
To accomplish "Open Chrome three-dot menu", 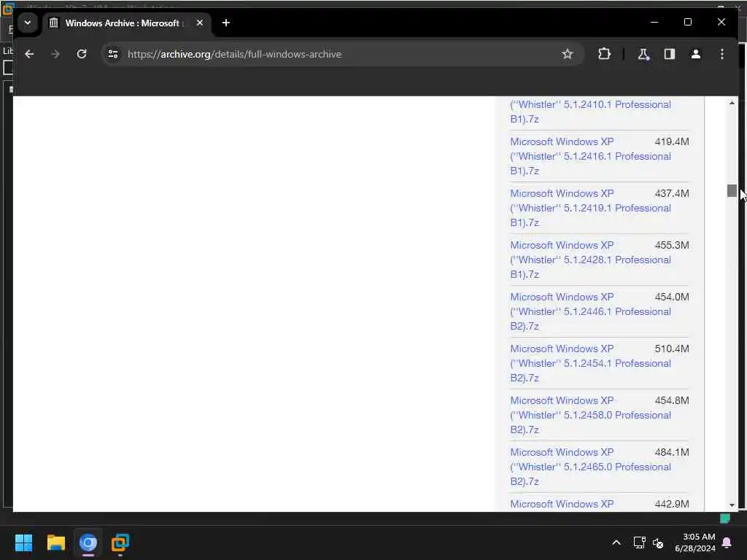I will pyautogui.click(x=722, y=54).
